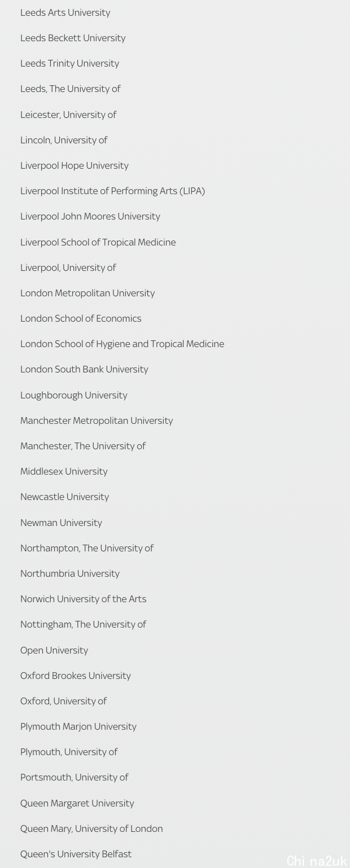Choose Newcastle University from the list

click(64, 497)
